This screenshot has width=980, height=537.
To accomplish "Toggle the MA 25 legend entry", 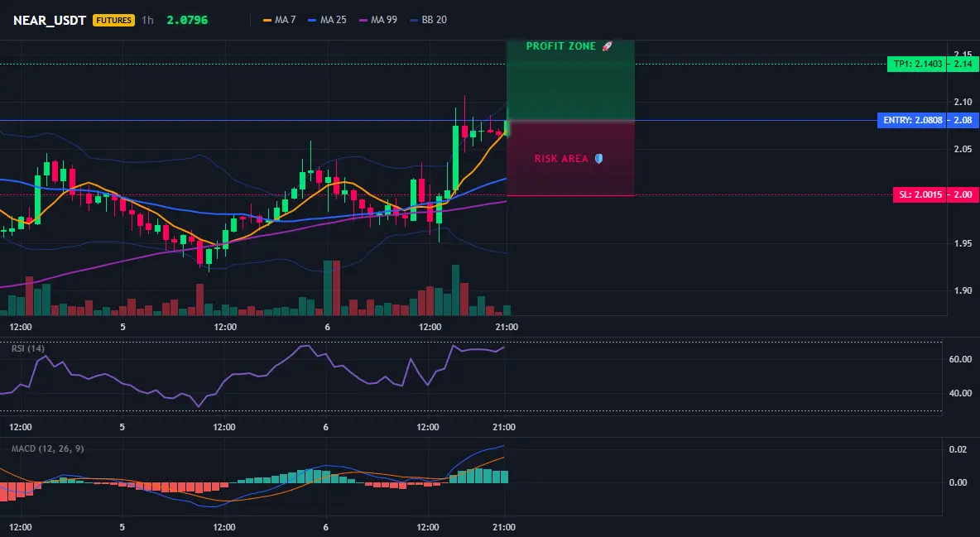I will (x=327, y=20).
